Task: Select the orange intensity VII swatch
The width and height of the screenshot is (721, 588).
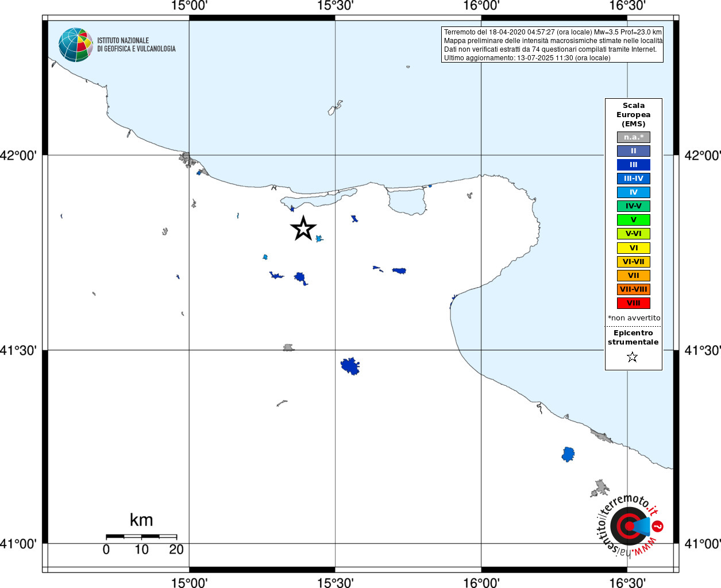Action: pos(634,276)
